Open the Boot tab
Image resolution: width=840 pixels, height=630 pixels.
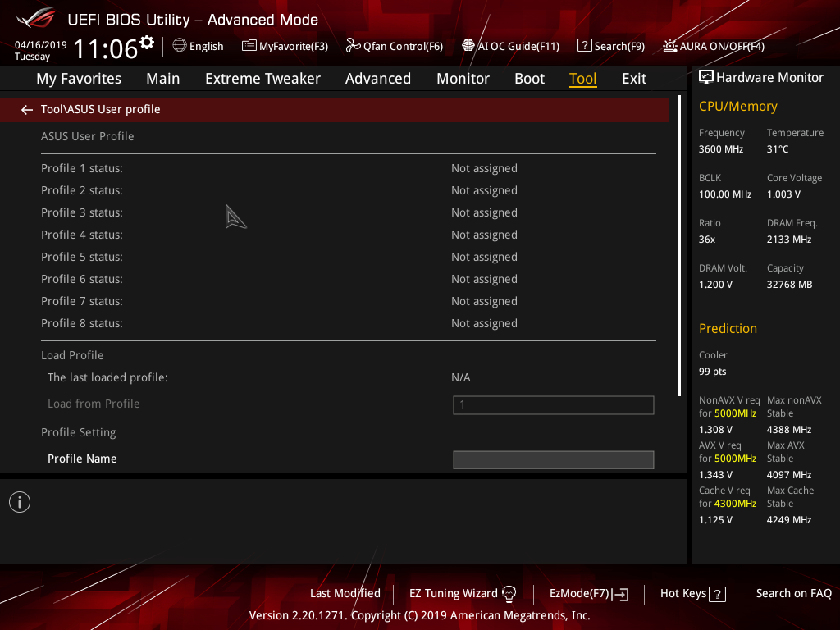pyautogui.click(x=529, y=79)
